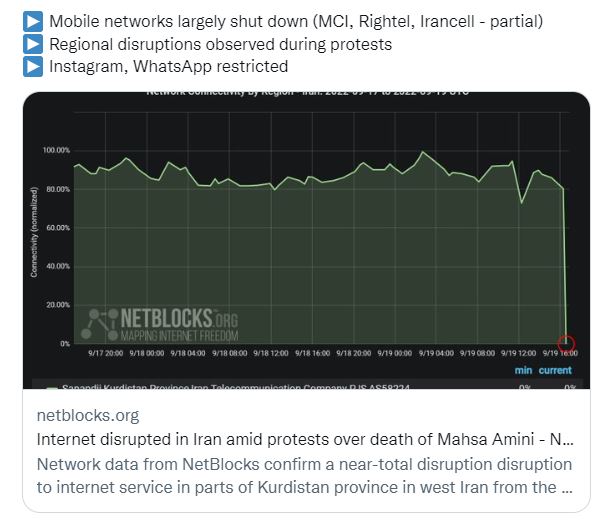This screenshot has height=522, width=608.
Task: Click the 100.00% y-axis tick label
Action: tap(55, 151)
